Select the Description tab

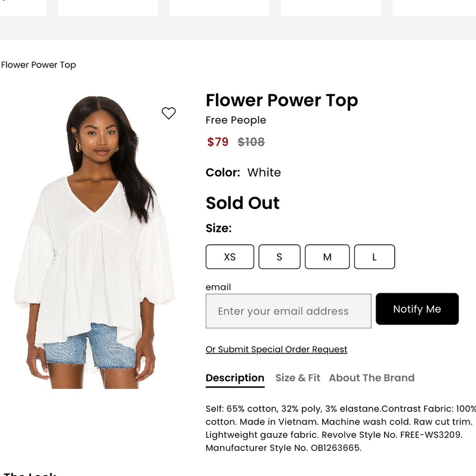(235, 377)
